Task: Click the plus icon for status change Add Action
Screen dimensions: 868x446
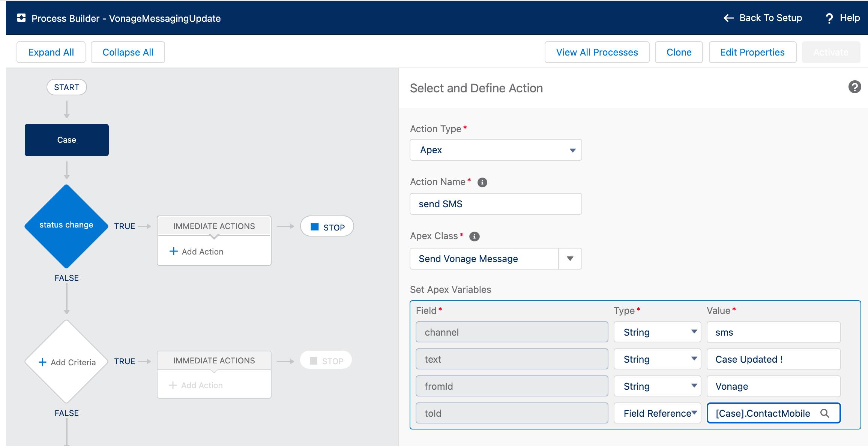Action: tap(173, 251)
